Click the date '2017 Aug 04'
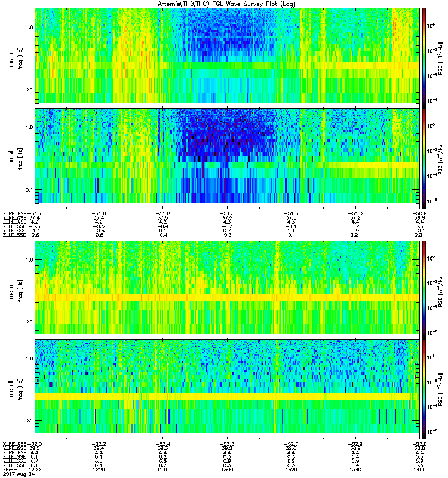 pyautogui.click(x=19, y=474)
